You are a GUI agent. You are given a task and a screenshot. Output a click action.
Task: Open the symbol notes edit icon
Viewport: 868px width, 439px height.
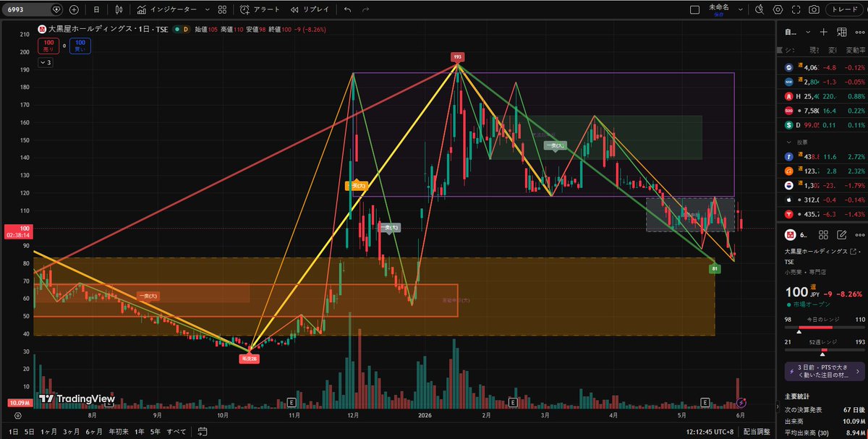[841, 235]
